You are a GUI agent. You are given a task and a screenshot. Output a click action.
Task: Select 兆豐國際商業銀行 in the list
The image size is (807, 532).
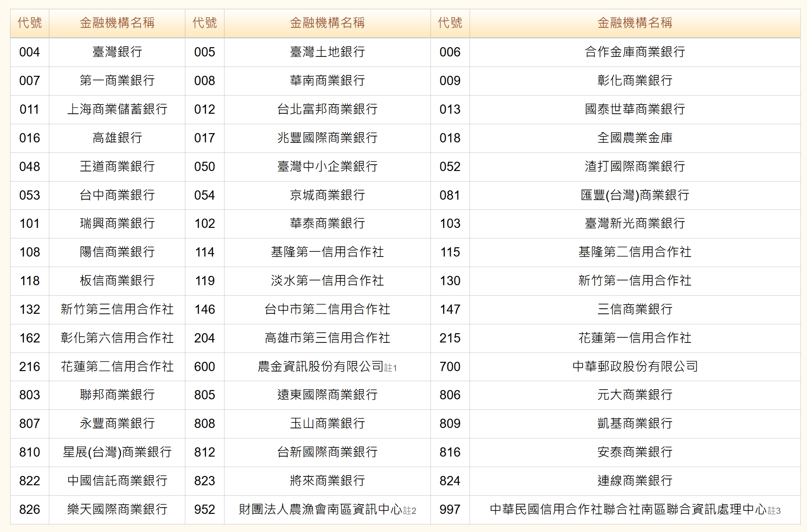coord(327,138)
